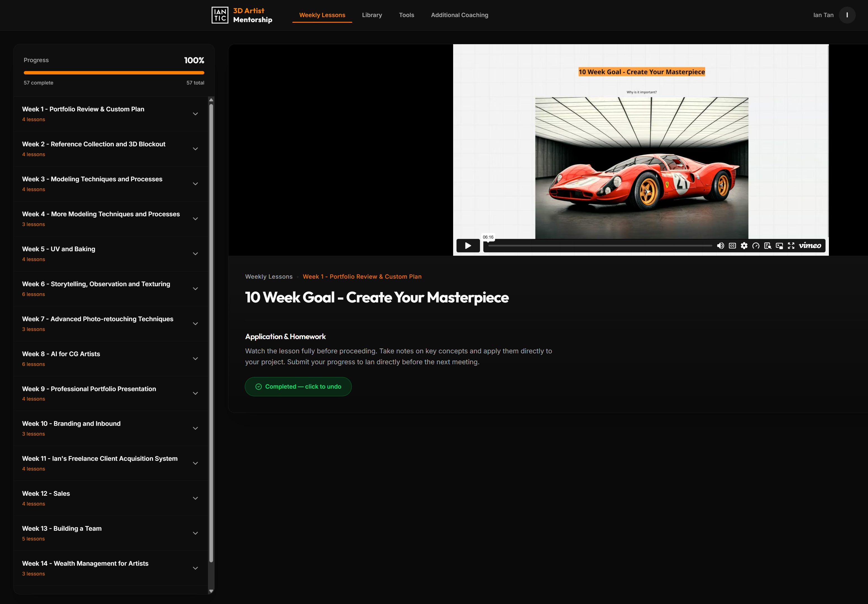The width and height of the screenshot is (868, 604).
Task: Expand Week 5 UV and Baking chevron
Action: click(x=195, y=253)
